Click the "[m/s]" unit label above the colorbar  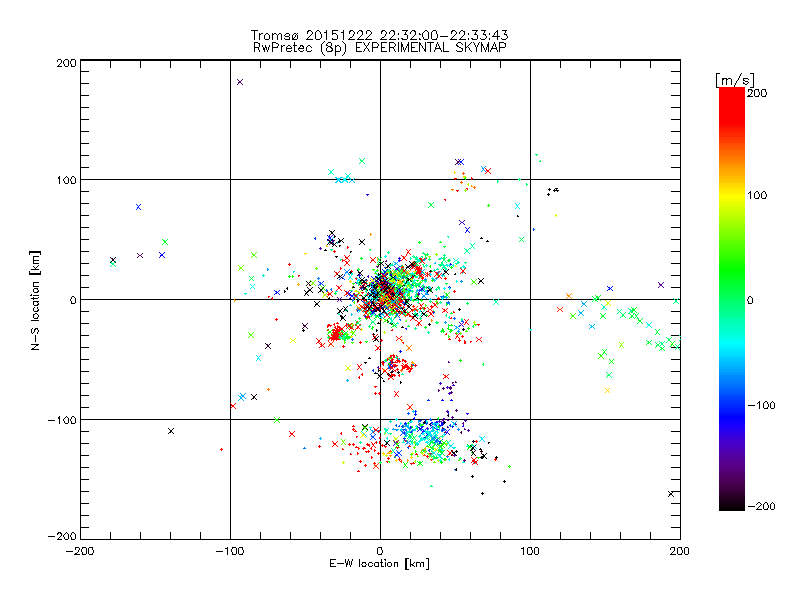[735, 80]
